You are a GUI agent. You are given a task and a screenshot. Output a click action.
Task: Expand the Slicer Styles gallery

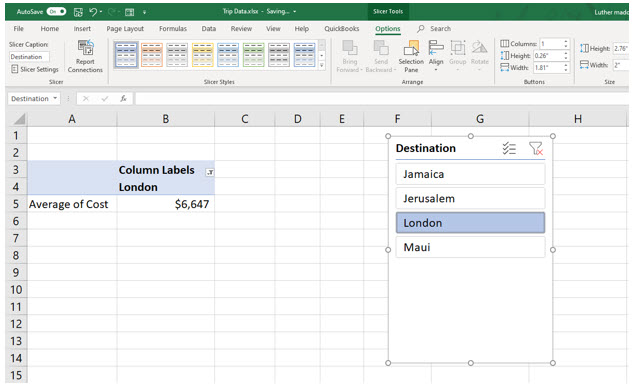click(x=322, y=65)
